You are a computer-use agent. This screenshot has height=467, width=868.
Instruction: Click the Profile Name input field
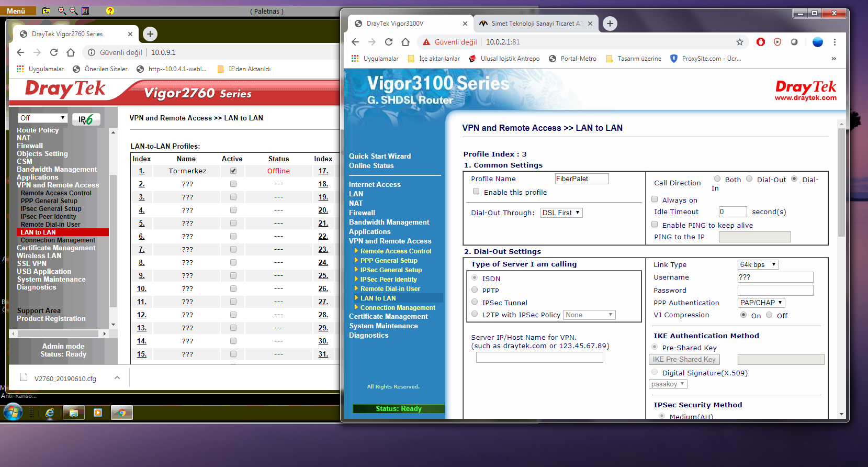coord(581,179)
